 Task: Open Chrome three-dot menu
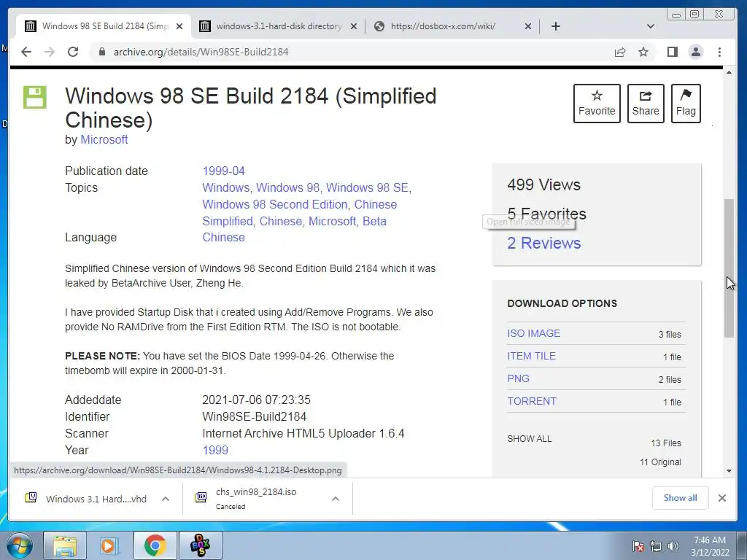tap(719, 52)
